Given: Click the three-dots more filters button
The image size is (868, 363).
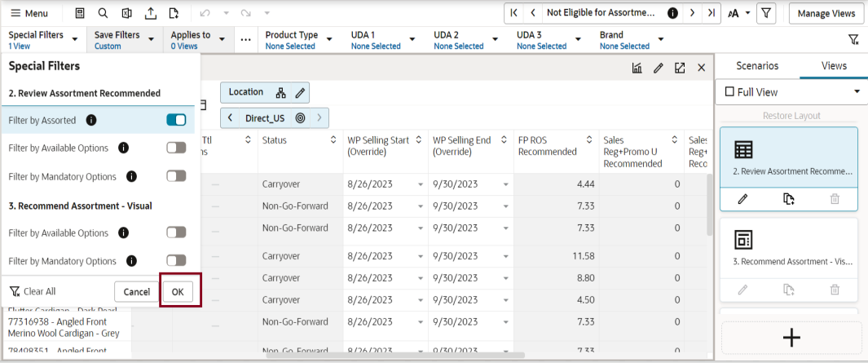Looking at the screenshot, I should point(246,40).
